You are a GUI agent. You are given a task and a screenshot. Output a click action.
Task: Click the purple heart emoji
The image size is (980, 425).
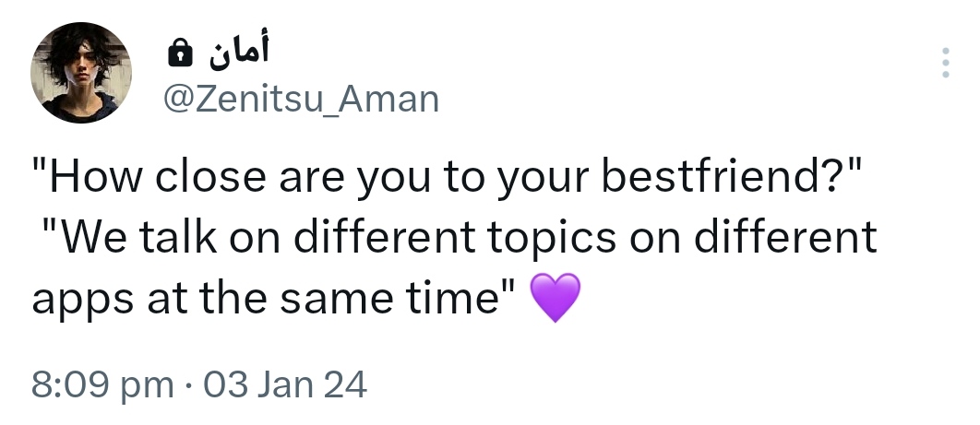pos(556,299)
